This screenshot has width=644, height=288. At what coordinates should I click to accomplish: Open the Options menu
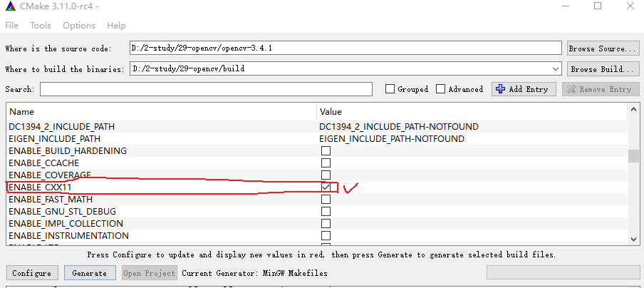tap(79, 26)
